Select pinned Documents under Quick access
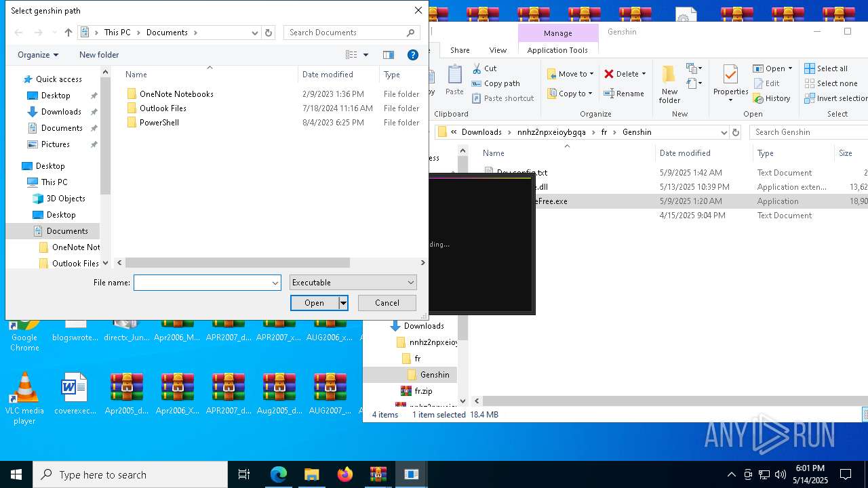This screenshot has height=488, width=868. 62,128
